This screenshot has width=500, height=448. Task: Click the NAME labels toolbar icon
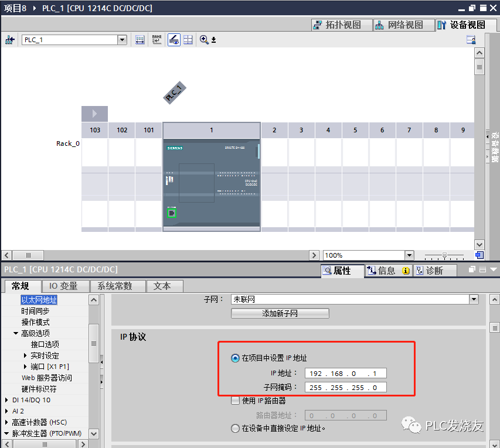tap(157, 40)
